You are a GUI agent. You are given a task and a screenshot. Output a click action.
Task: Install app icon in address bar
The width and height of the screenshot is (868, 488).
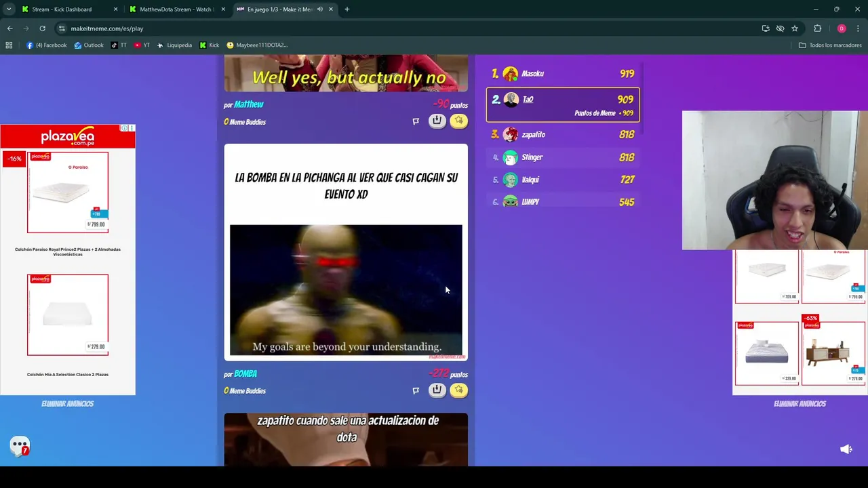pos(766,28)
